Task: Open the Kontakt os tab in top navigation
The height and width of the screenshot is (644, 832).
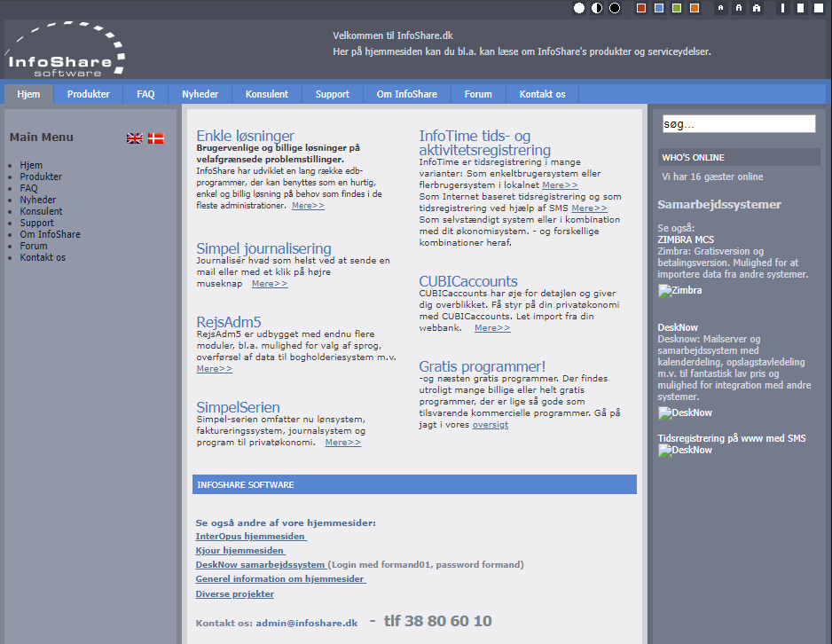Action: point(542,94)
